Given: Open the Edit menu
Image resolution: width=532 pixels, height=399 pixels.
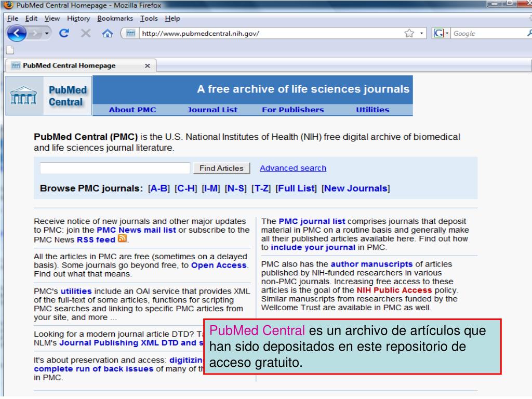Looking at the screenshot, I should click(31, 18).
